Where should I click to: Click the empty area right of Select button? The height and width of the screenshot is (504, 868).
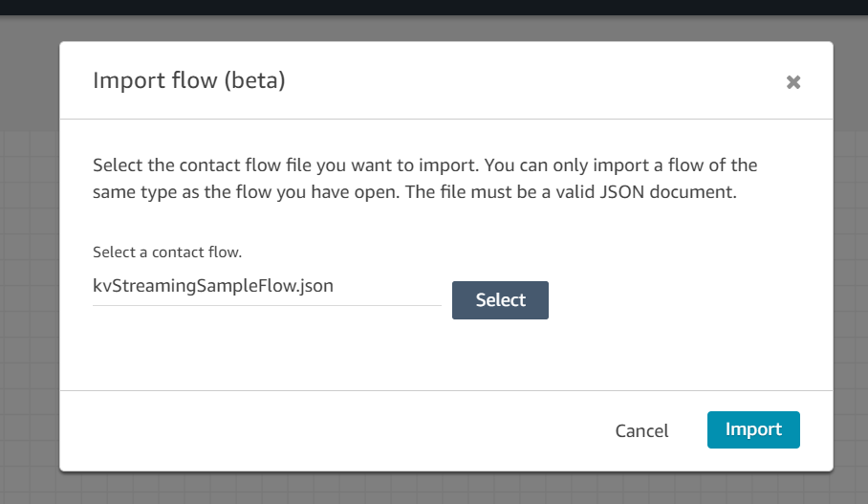[x=674, y=300]
